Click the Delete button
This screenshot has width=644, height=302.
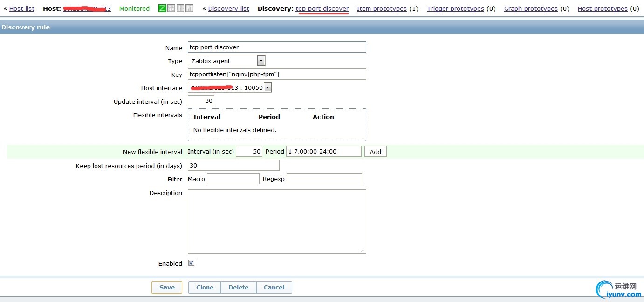coord(238,287)
